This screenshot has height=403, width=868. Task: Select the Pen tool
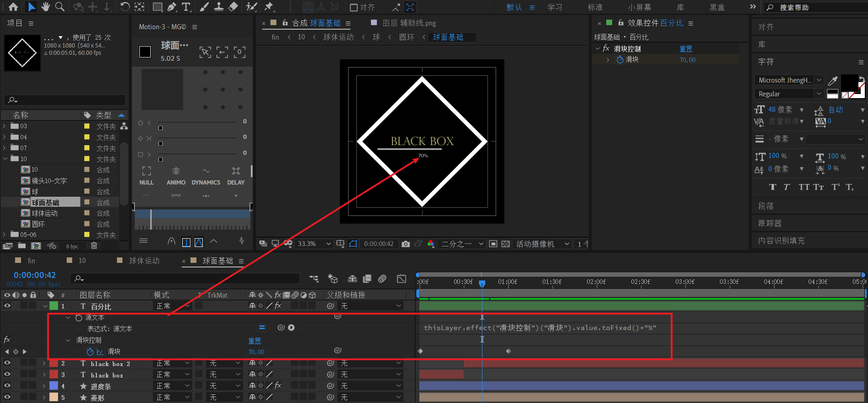point(172,7)
